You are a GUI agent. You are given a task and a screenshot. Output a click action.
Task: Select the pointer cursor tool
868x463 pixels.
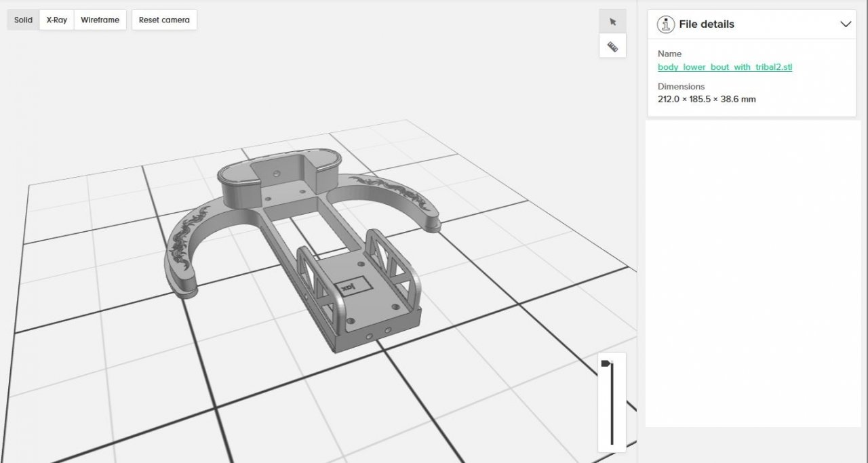(612, 22)
